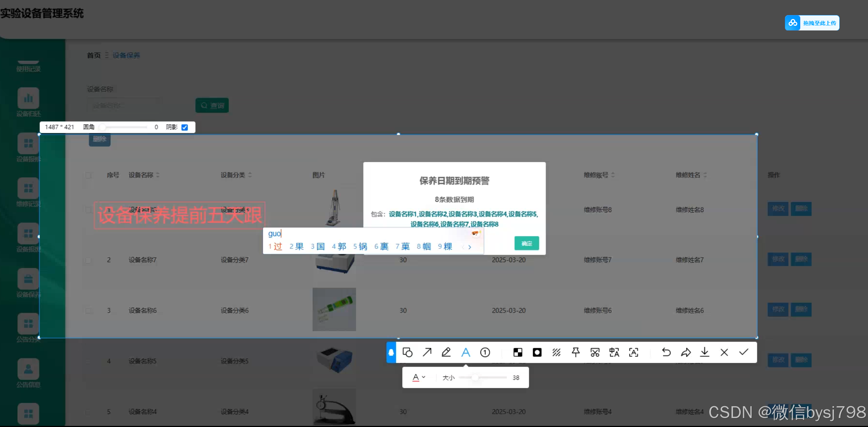This screenshot has width=868, height=427.
Task: Confirm the screenshot with checkmark icon
Action: pyautogui.click(x=744, y=352)
